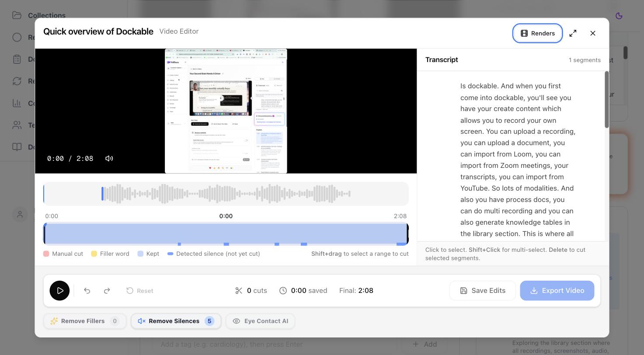Click the clock time saved icon
This screenshot has height=355, width=644.
pyautogui.click(x=283, y=291)
